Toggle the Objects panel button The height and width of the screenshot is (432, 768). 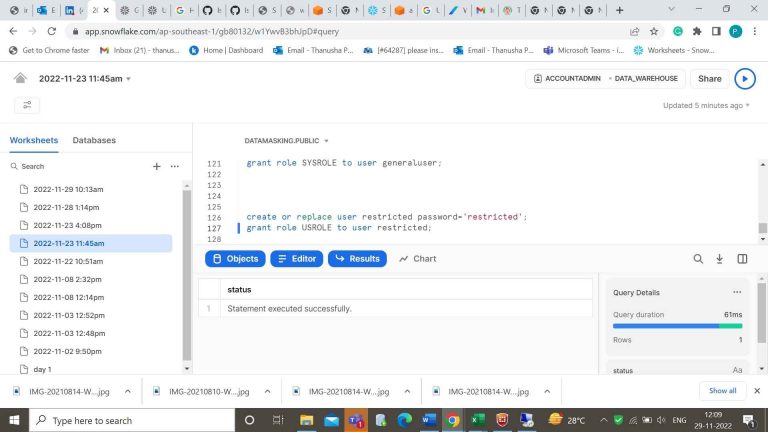pos(235,258)
